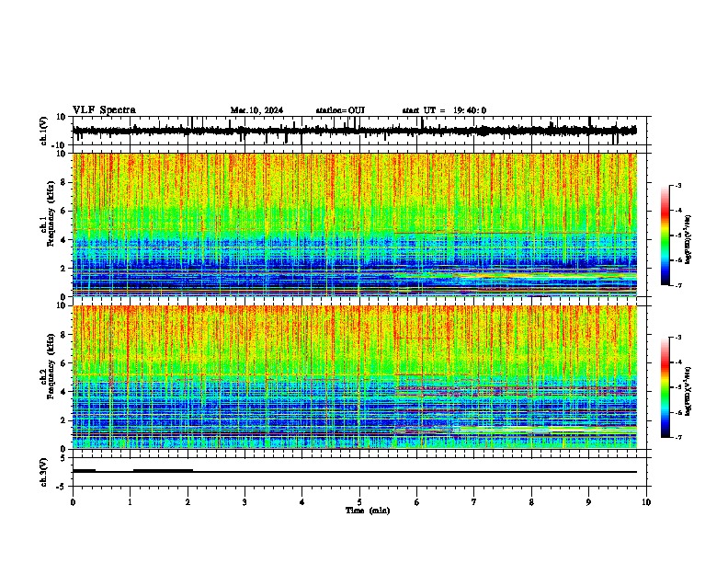Click the "-3" label on ch.1 colorbar
Viewport: 728px width, 563px height.
tap(677, 185)
